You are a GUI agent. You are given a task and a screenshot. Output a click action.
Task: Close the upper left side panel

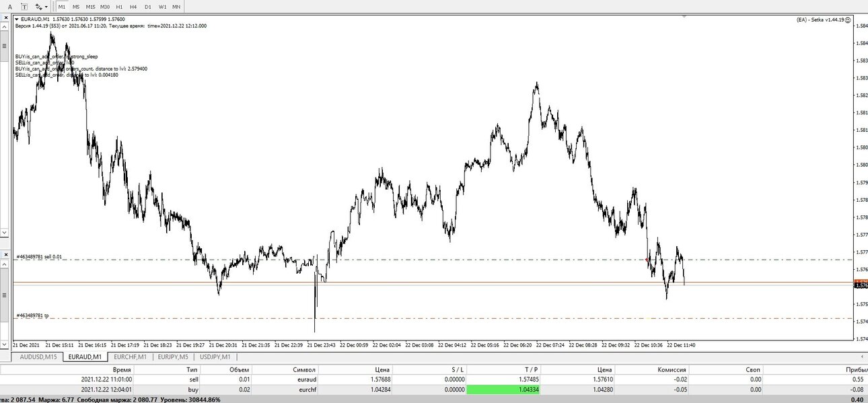tap(5, 17)
